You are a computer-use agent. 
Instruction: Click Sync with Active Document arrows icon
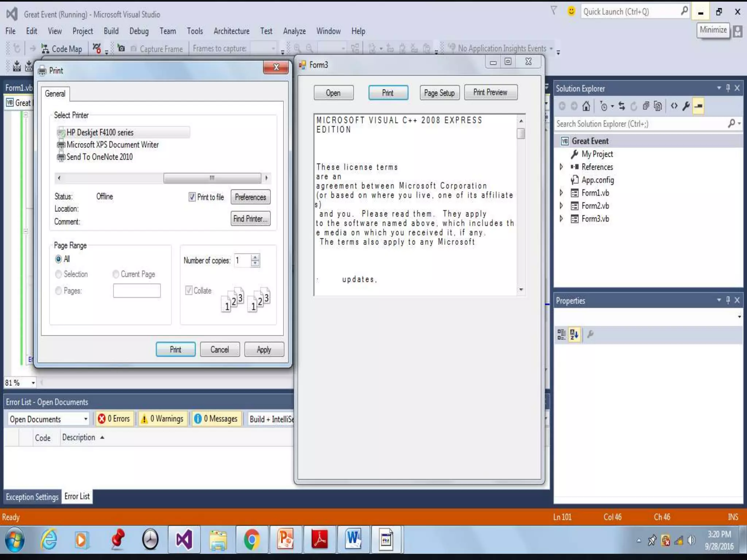pyautogui.click(x=622, y=106)
